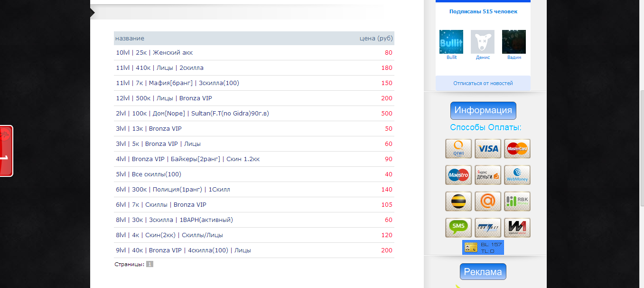Select the Contact payment icon
This screenshot has width=644, height=288.
(488, 228)
